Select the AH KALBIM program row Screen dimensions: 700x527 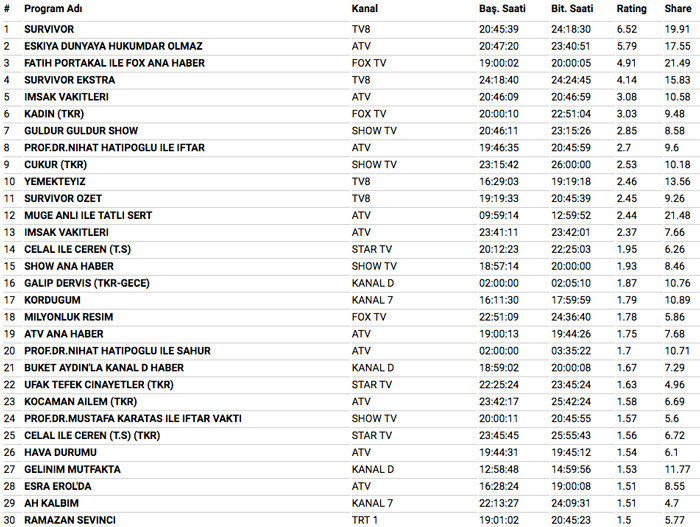coord(51,503)
